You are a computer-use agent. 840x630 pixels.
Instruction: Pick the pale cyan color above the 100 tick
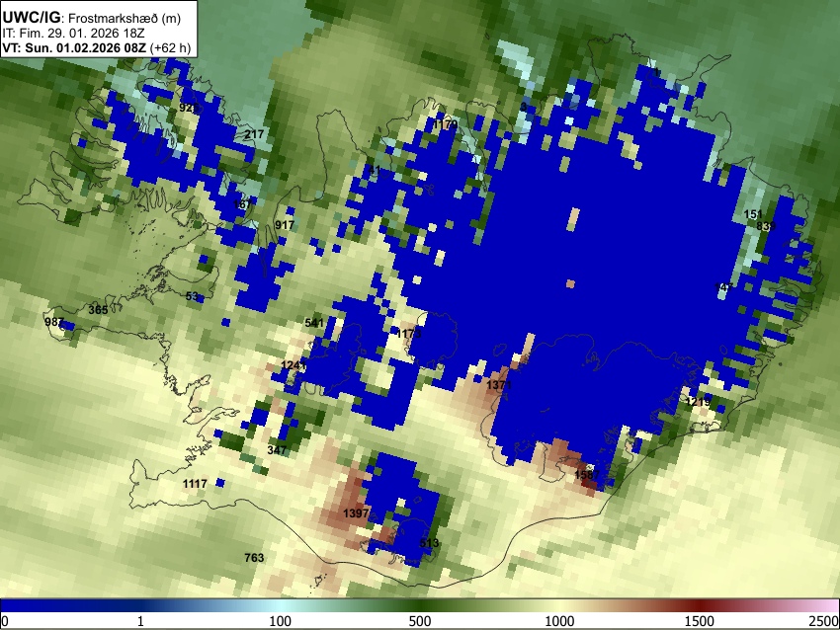coord(281,605)
